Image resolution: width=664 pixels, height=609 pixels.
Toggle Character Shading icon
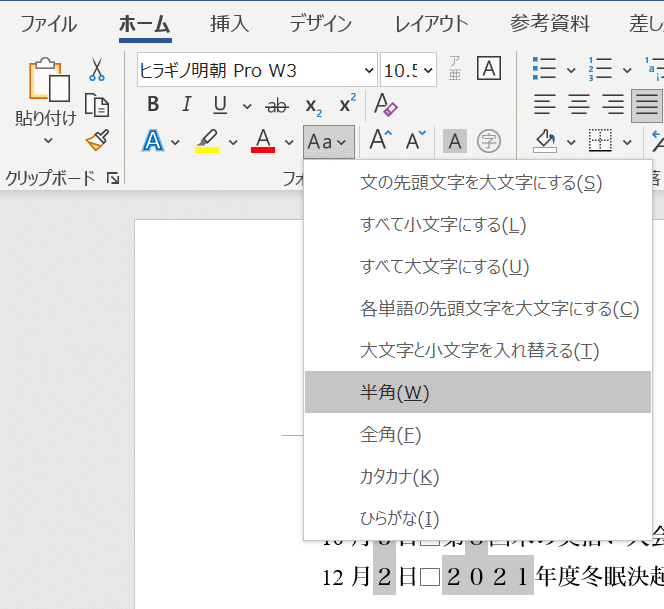point(455,141)
